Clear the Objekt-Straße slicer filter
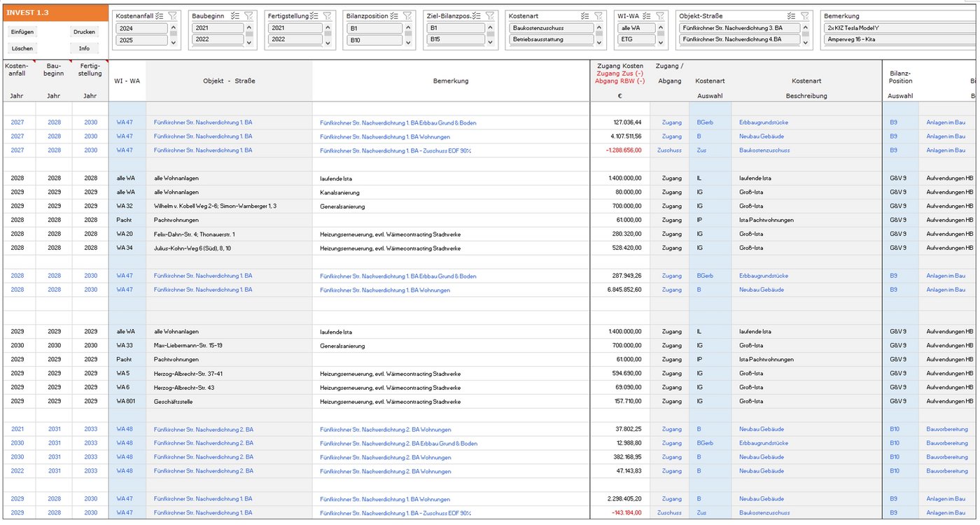This screenshot has height=525, width=980. click(x=805, y=15)
